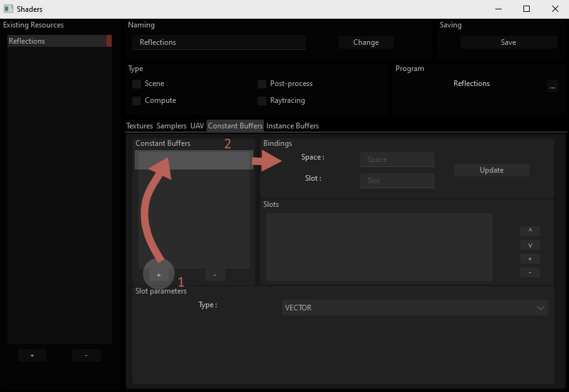Minimize the Shaders window
569x392 pixels.
pos(498,9)
